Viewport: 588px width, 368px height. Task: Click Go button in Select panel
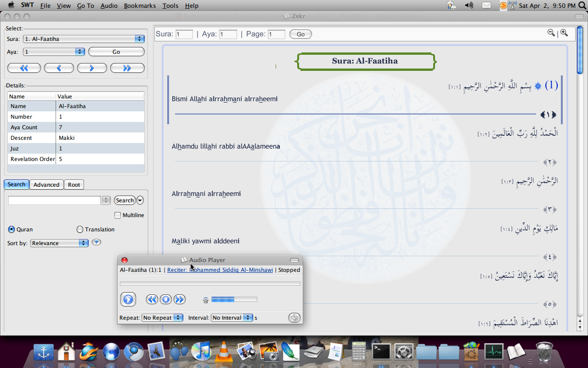click(x=116, y=52)
